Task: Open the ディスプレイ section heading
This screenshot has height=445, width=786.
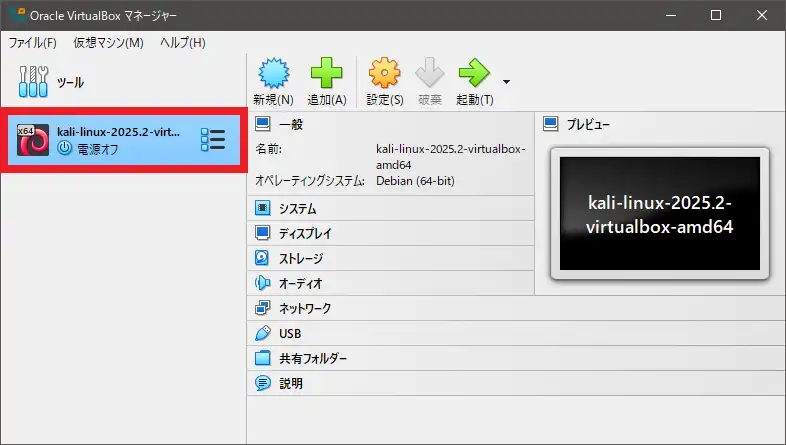Action: (x=305, y=234)
